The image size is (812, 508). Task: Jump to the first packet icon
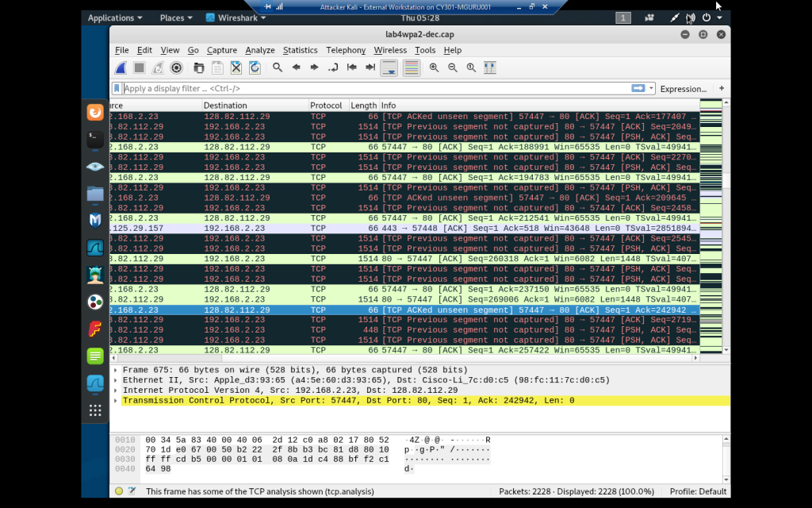[x=351, y=68]
